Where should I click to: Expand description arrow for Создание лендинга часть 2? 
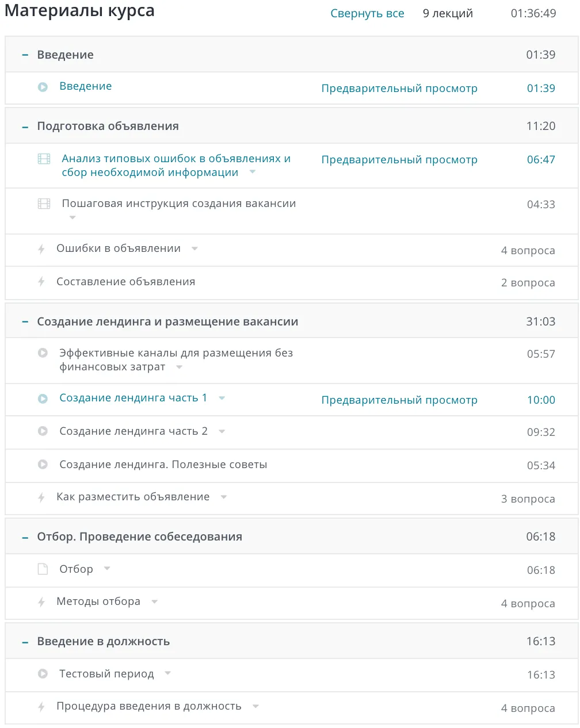pyautogui.click(x=222, y=431)
